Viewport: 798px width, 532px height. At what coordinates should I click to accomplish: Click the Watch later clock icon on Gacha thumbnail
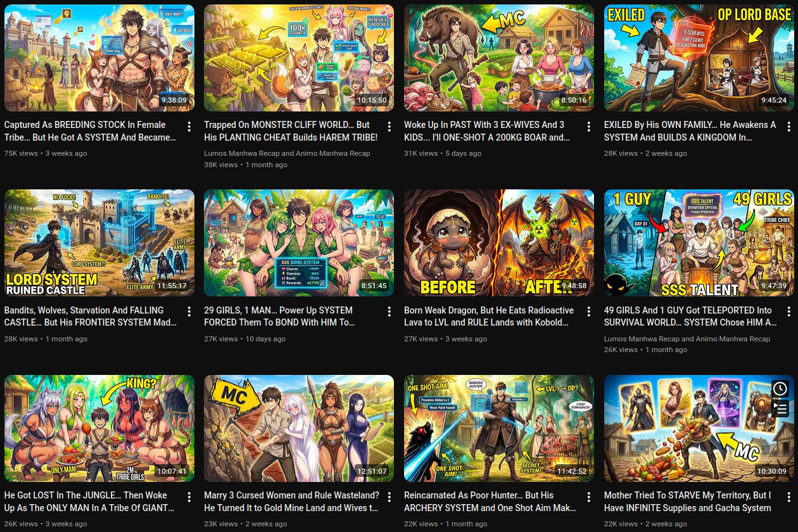tap(780, 388)
